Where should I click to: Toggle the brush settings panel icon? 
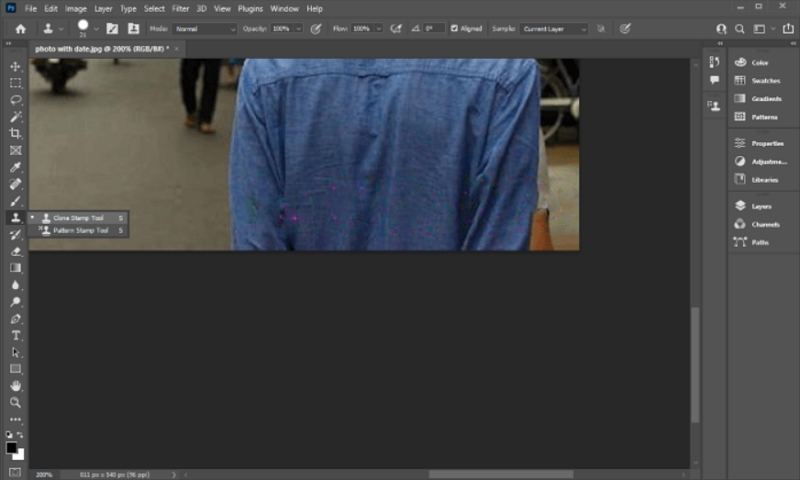(x=111, y=29)
